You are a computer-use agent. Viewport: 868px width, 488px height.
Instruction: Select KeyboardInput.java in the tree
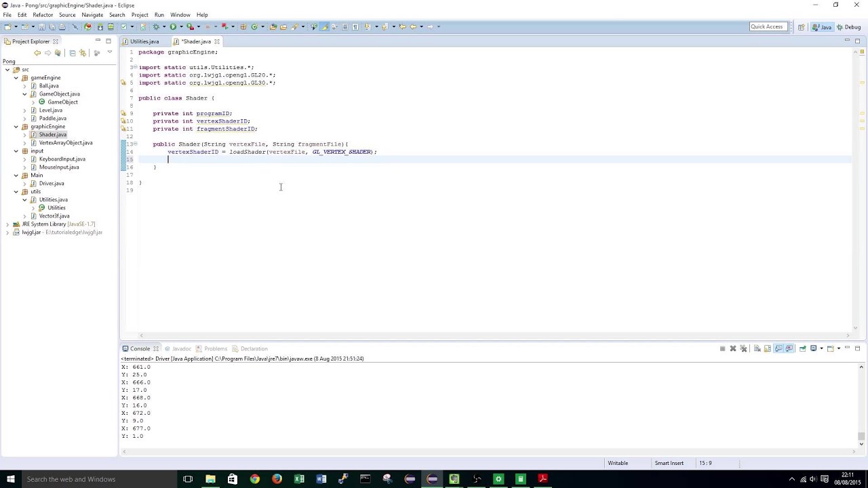coord(62,159)
